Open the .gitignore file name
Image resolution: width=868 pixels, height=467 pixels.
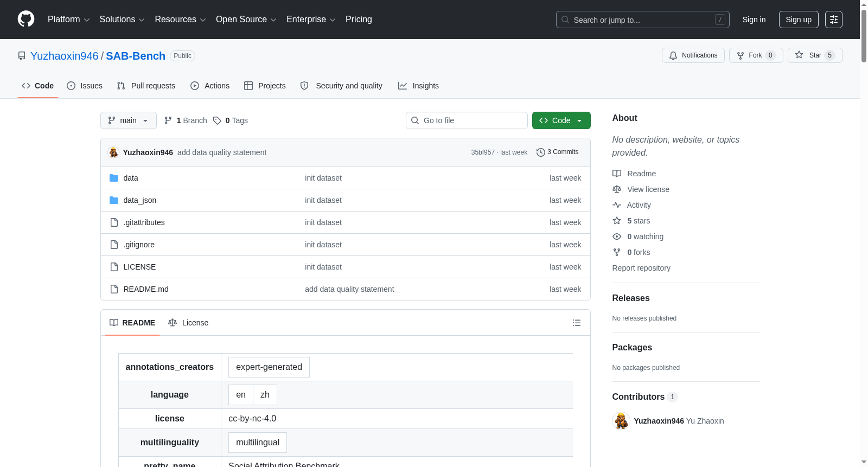(139, 245)
